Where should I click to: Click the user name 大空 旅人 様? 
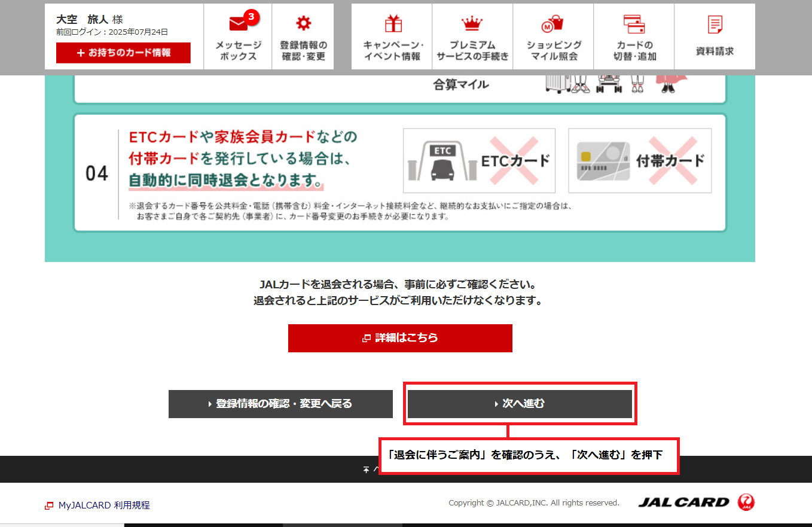pyautogui.click(x=89, y=20)
